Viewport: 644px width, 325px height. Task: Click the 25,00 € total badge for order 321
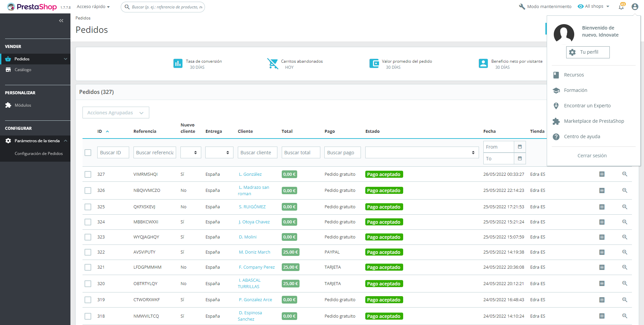coord(290,267)
